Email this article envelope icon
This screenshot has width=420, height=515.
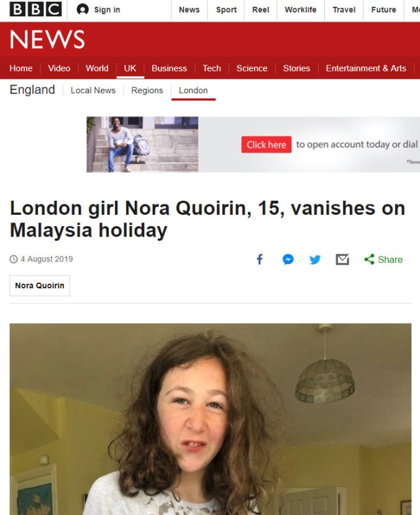pos(342,260)
